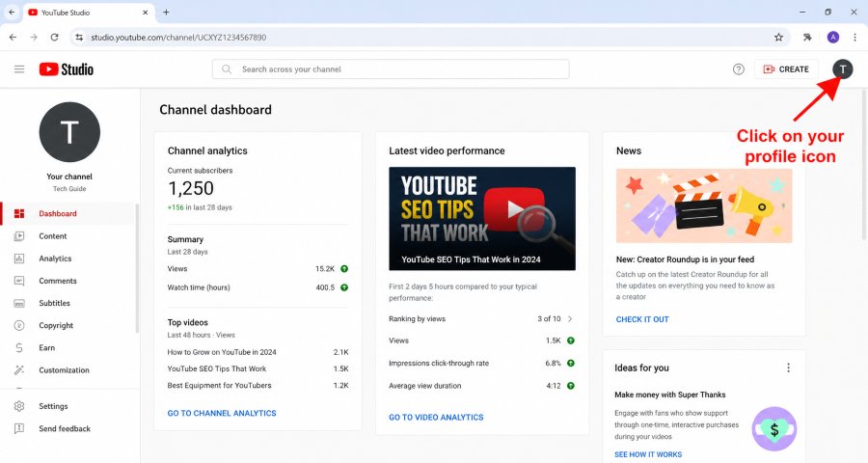Open Analytics in the sidebar

coord(68,259)
